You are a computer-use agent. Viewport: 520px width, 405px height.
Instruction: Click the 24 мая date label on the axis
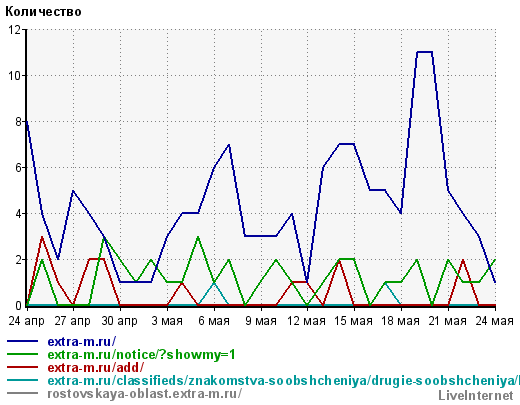(x=495, y=321)
